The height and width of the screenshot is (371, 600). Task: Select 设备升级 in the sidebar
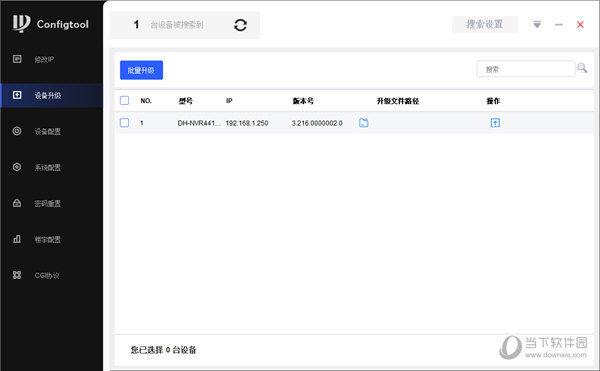coord(52,95)
